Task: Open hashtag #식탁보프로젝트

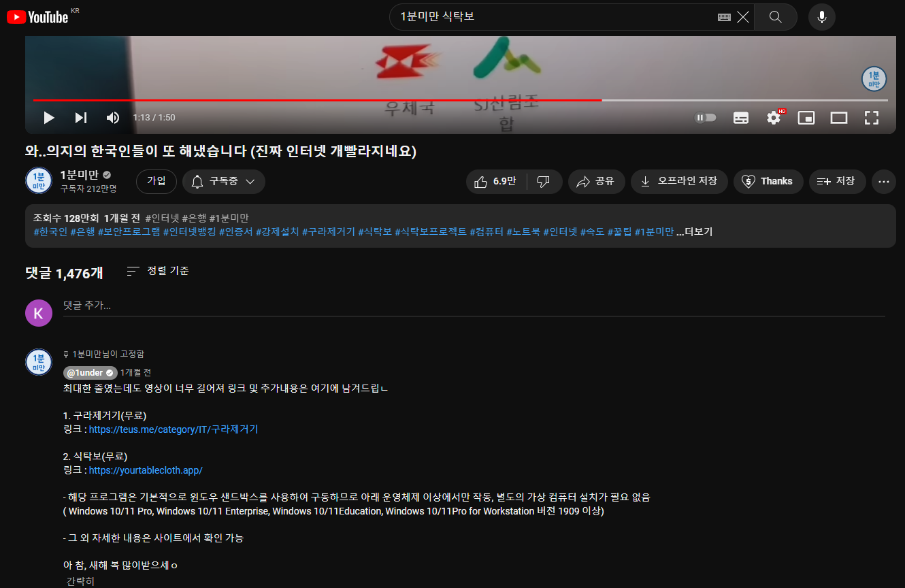Action: point(431,232)
